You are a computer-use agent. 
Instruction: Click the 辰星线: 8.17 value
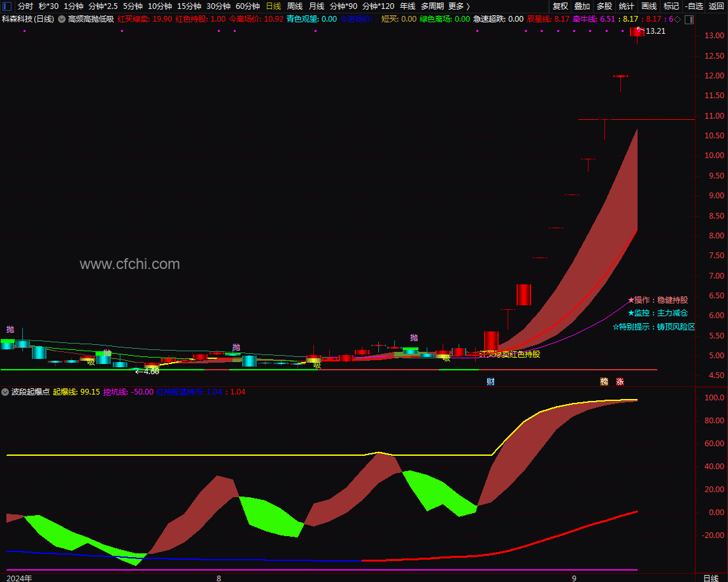point(548,19)
